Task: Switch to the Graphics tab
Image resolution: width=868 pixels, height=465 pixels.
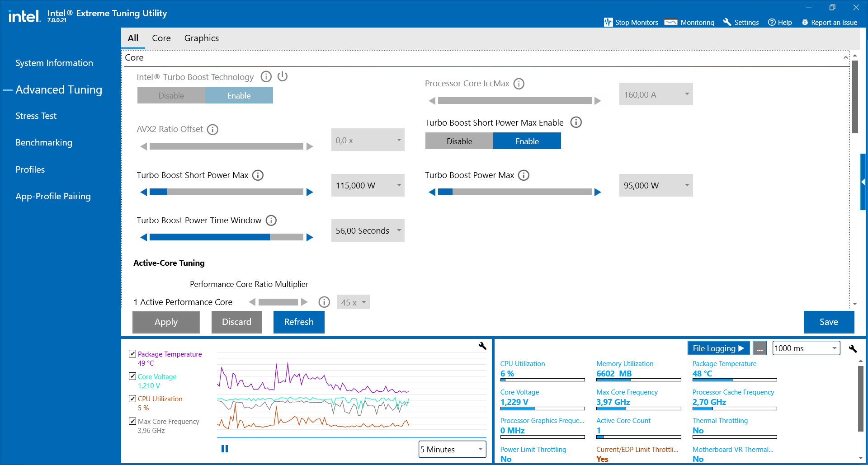Action: 202,38
